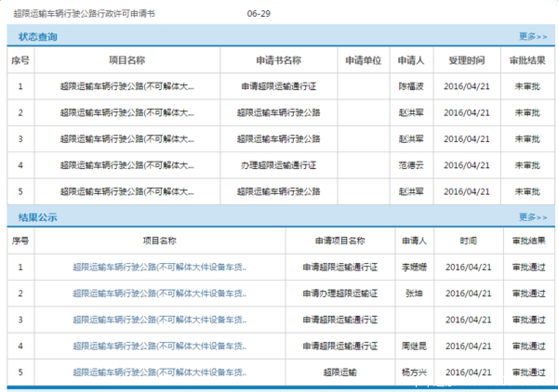Click 更多>> in the 结果公示 section

point(533,217)
